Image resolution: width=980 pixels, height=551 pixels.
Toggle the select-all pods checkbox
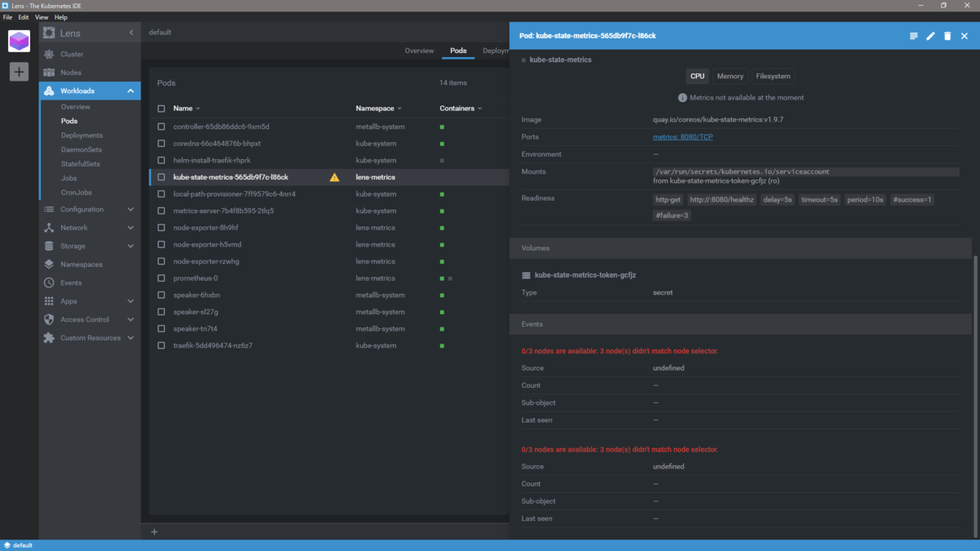tap(161, 109)
